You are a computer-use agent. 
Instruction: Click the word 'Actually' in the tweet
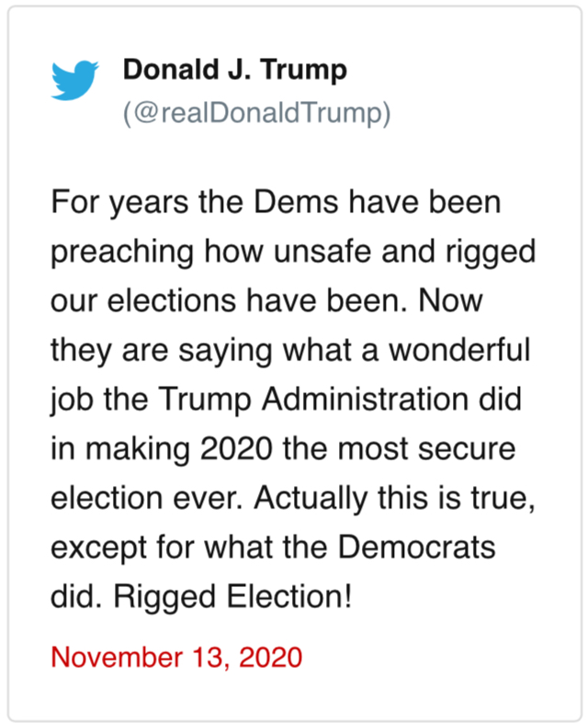pyautogui.click(x=311, y=500)
